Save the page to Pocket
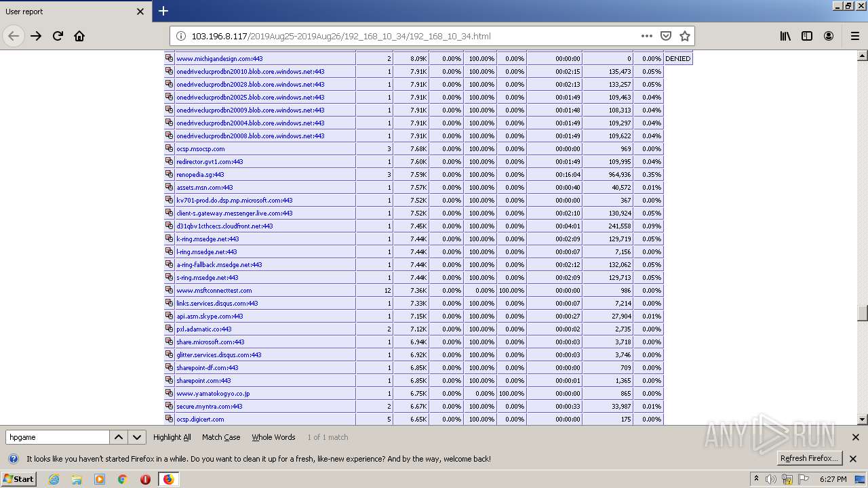868x488 pixels. pyautogui.click(x=666, y=36)
